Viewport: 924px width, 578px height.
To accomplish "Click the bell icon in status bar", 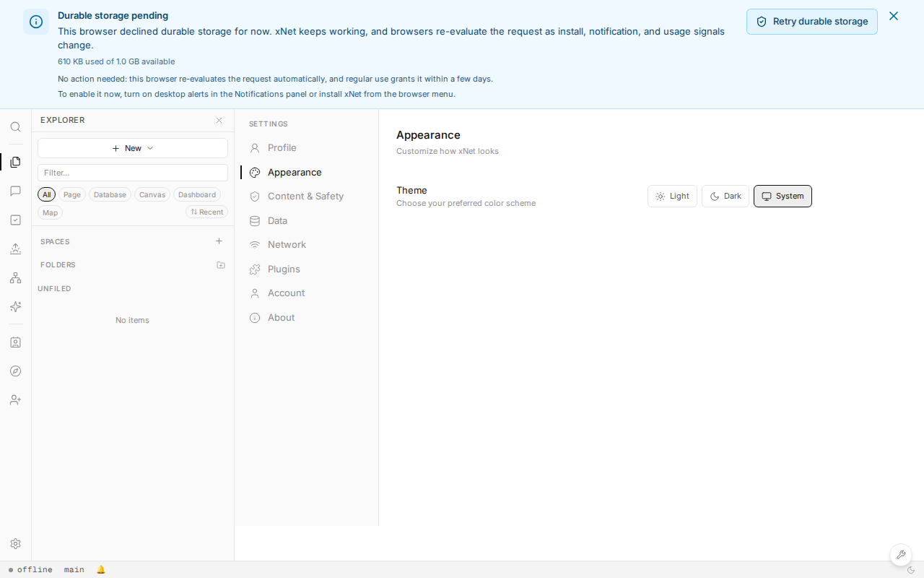I will coord(101,569).
